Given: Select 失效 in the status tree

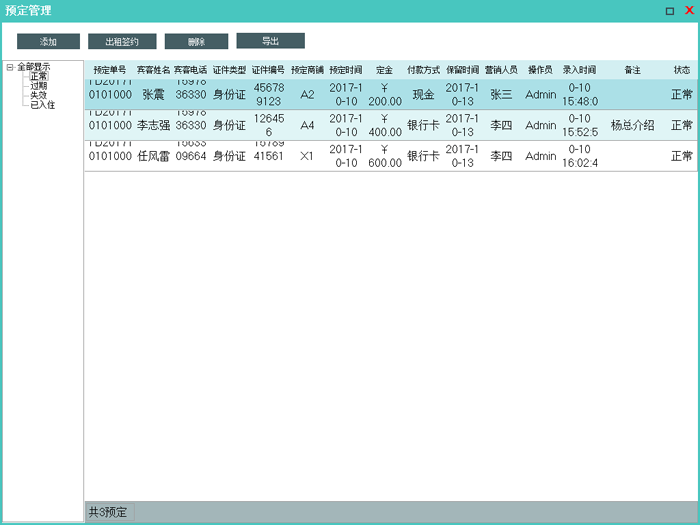Looking at the screenshot, I should [39, 95].
